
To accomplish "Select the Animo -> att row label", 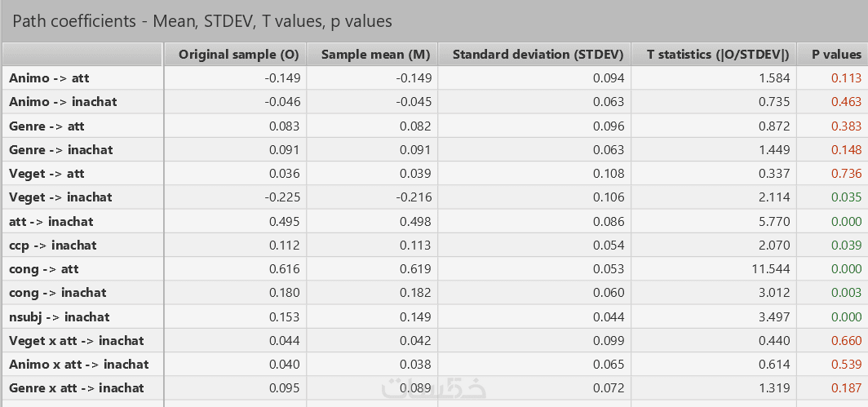I will 47,78.
